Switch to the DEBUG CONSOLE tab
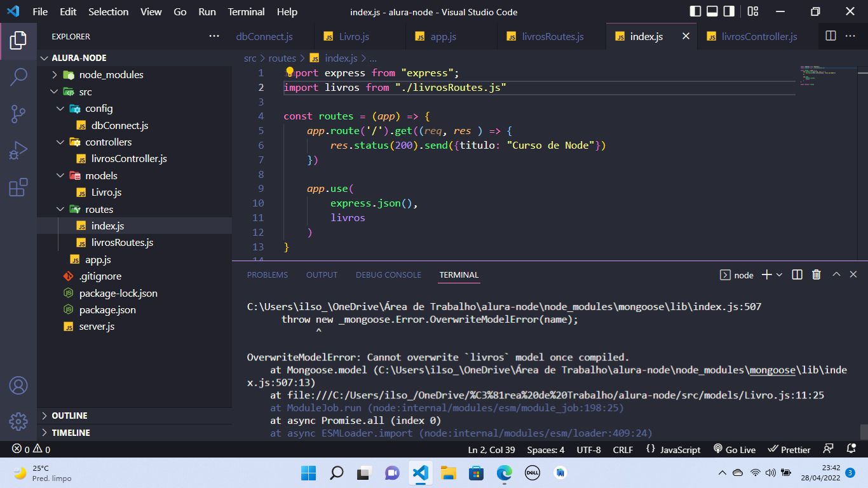Screen dimensions: 868x488 388,274
